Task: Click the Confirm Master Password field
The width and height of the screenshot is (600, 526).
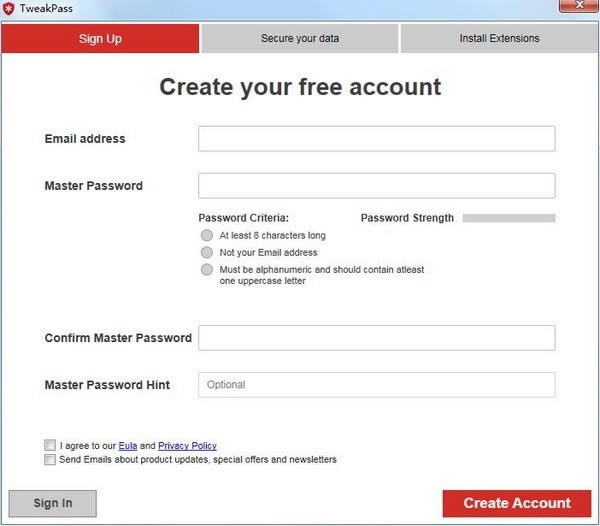Action: (376, 338)
